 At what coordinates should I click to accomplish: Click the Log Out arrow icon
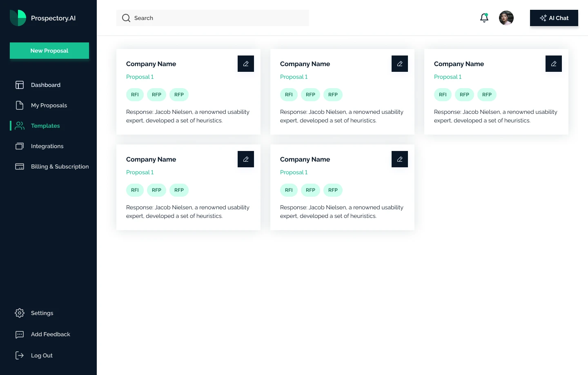click(20, 355)
